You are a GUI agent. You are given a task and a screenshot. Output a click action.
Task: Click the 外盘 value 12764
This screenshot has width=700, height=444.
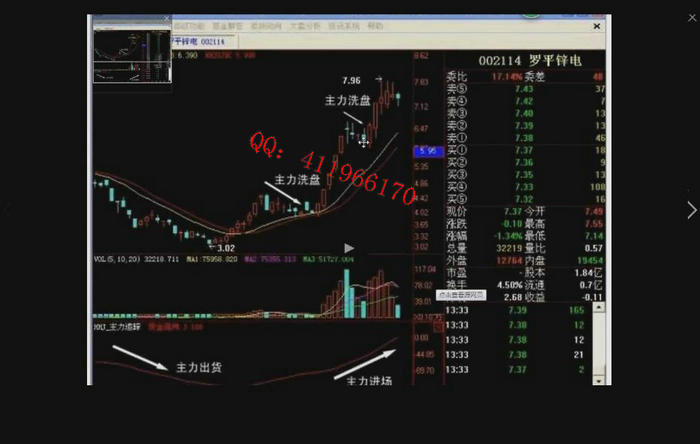click(509, 260)
